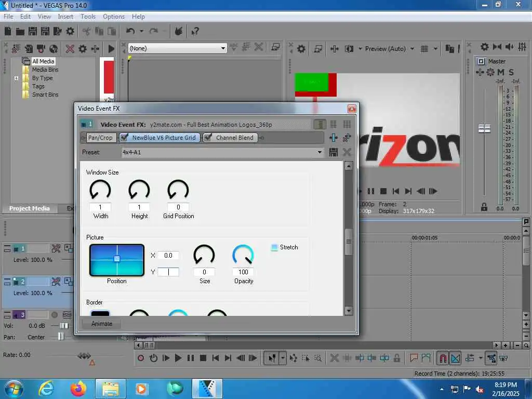This screenshot has width=532, height=399.
Task: Open overlays grid dropdown arrow in preview
Action: coord(435,49)
